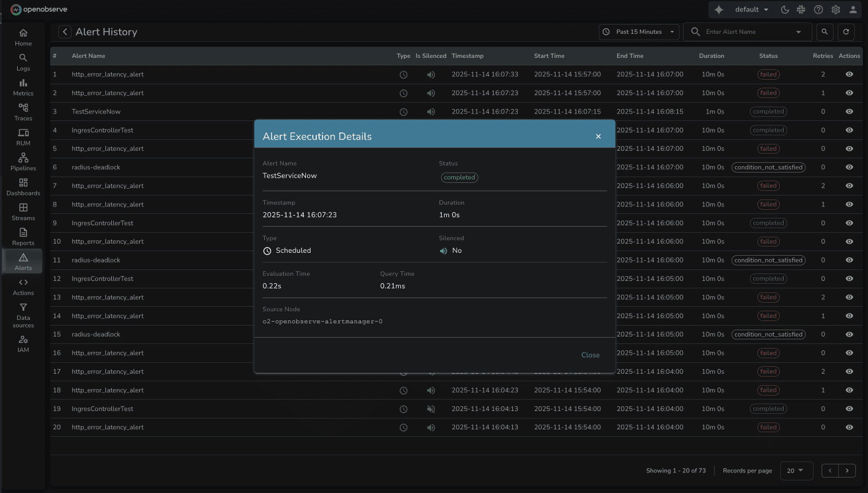Open Dashboards from the left navigation
The height and width of the screenshot is (493, 868).
pos(23,185)
